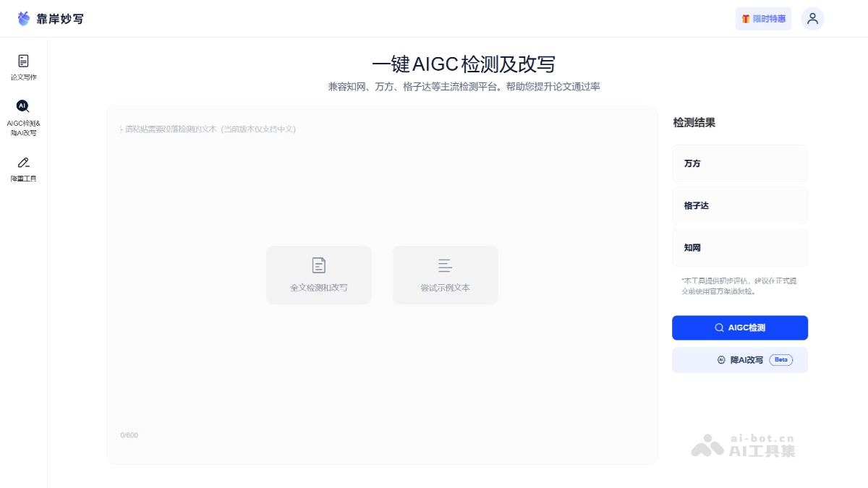
Task: Click the 降AI改写 Beta button
Action: coord(740,359)
